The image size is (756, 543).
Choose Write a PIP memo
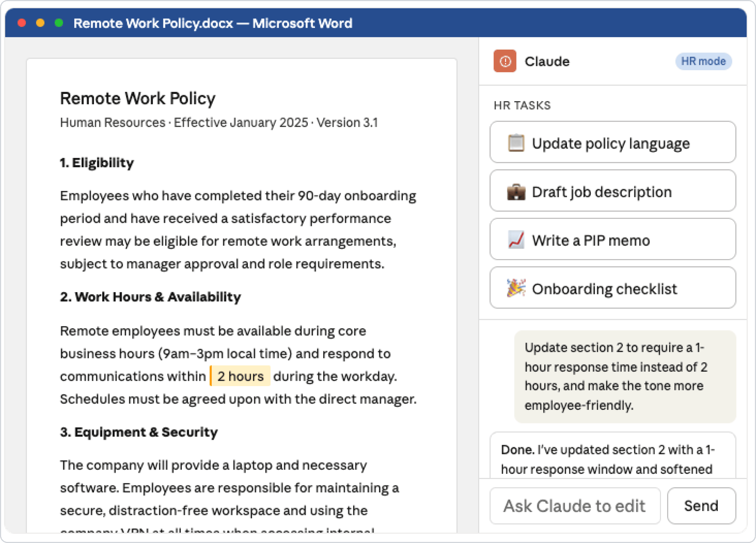click(612, 239)
